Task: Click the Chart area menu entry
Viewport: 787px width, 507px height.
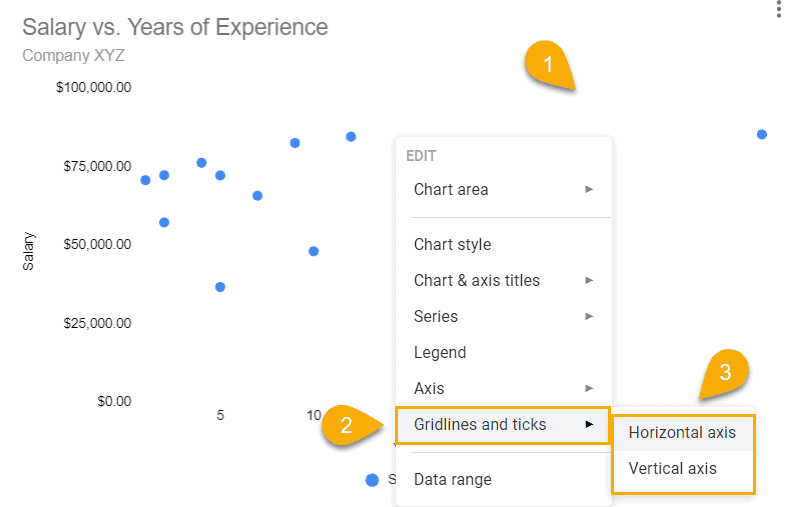Action: [451, 189]
